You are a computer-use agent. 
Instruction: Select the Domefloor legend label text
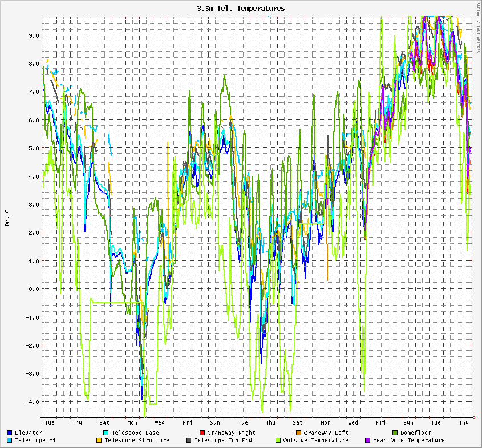(x=416, y=433)
